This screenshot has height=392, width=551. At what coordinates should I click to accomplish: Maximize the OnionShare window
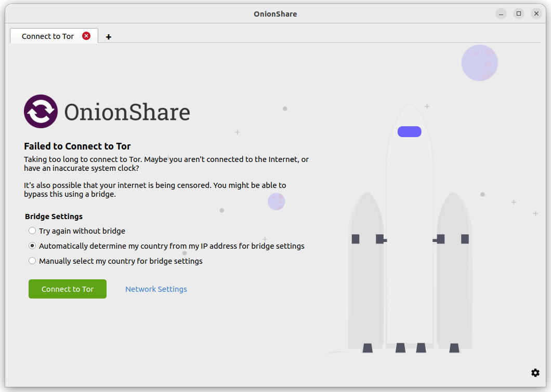[519, 13]
